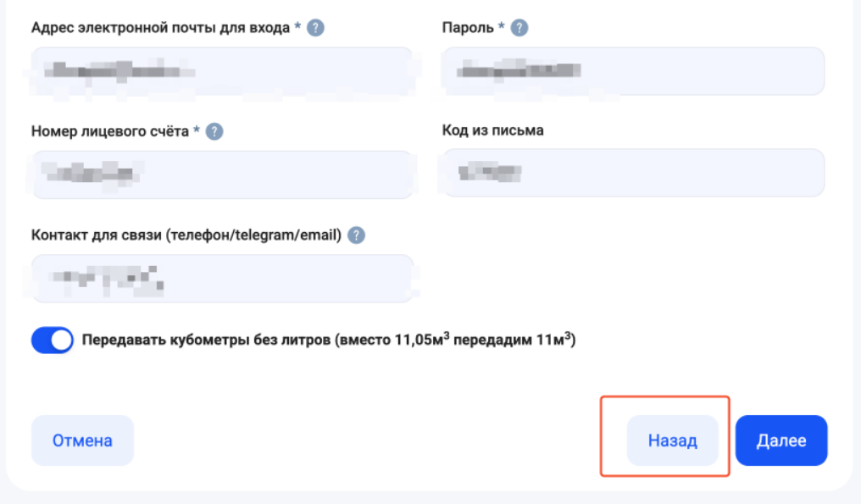
Task: Click the Контакт для связи label text
Action: [x=186, y=235]
